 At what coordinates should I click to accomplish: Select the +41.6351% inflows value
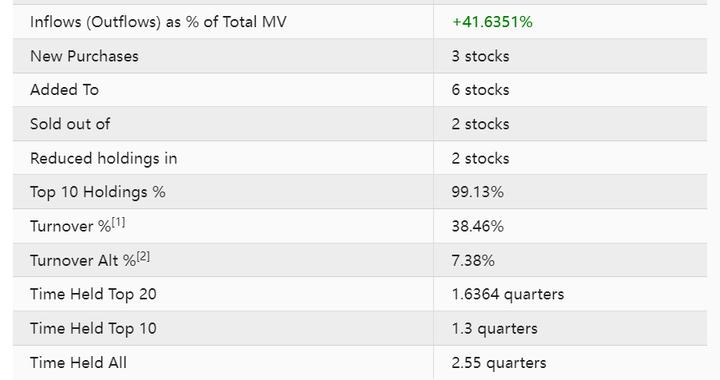coord(492,22)
